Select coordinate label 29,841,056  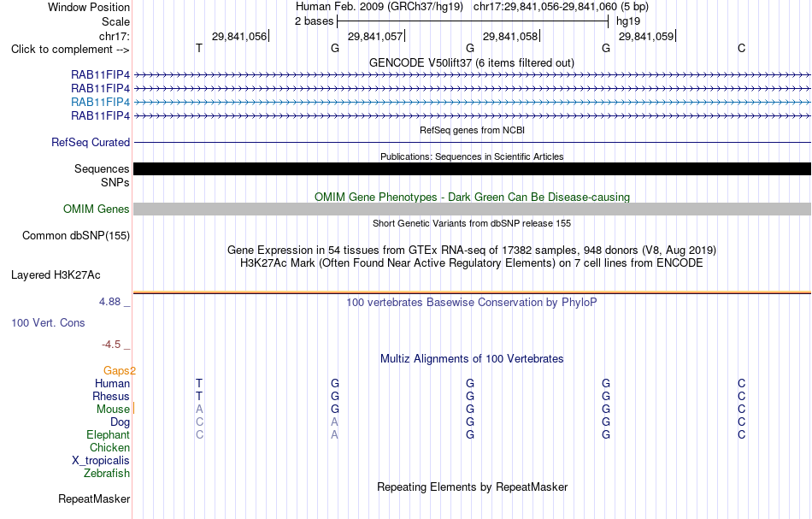[239, 36]
